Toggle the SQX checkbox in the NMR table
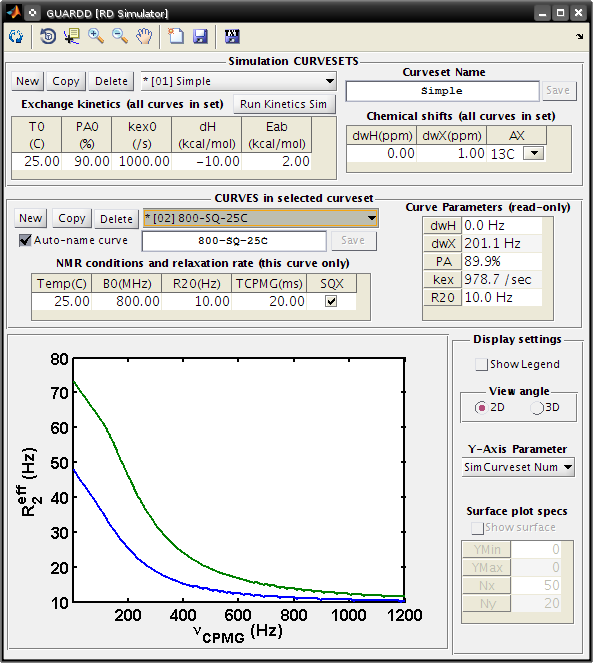 [331, 301]
